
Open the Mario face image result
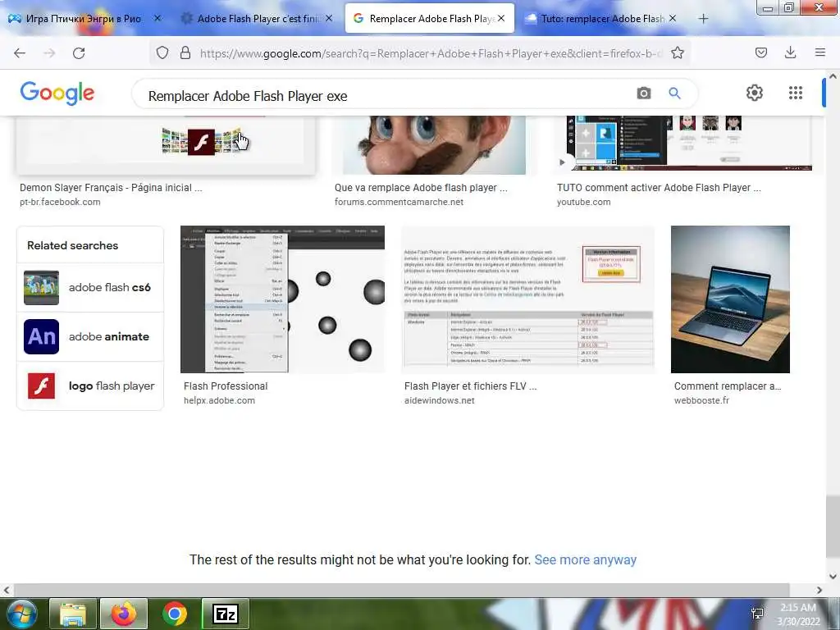tap(434, 144)
